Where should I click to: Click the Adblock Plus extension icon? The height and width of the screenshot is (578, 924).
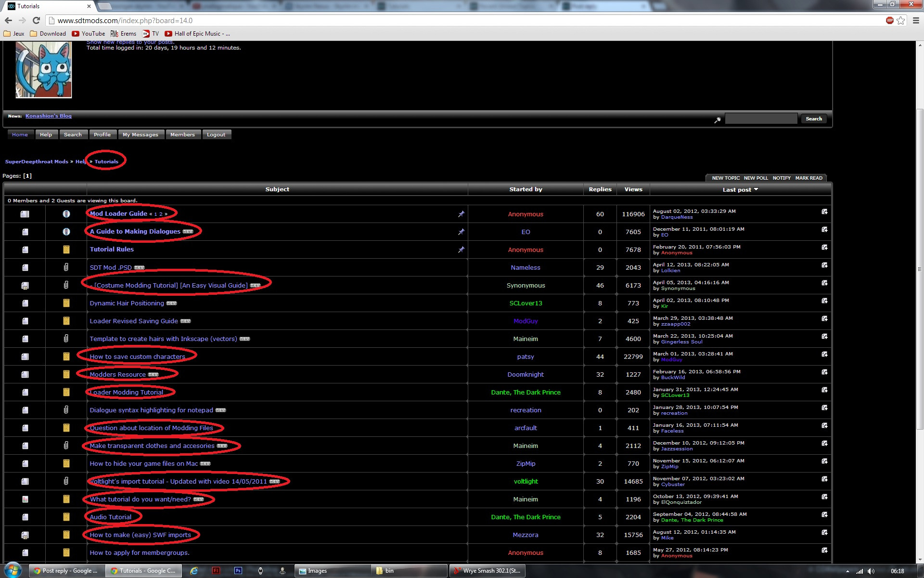tap(889, 20)
